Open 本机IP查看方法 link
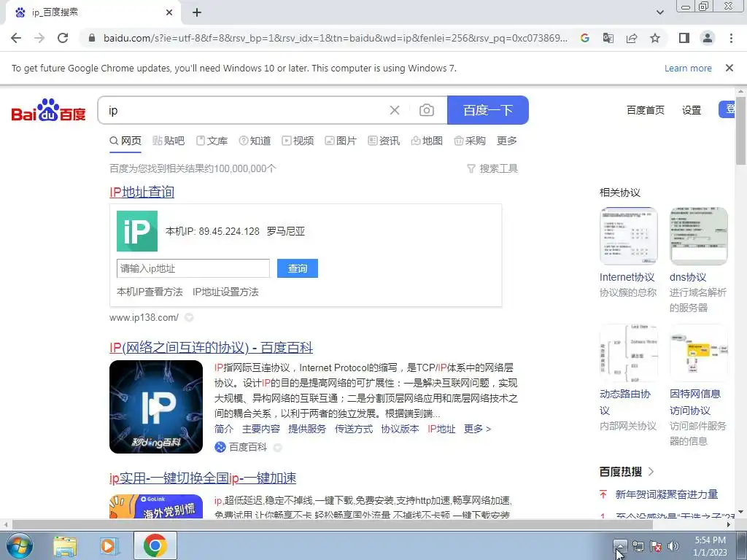Viewport: 747px width, 560px height. pos(150,292)
